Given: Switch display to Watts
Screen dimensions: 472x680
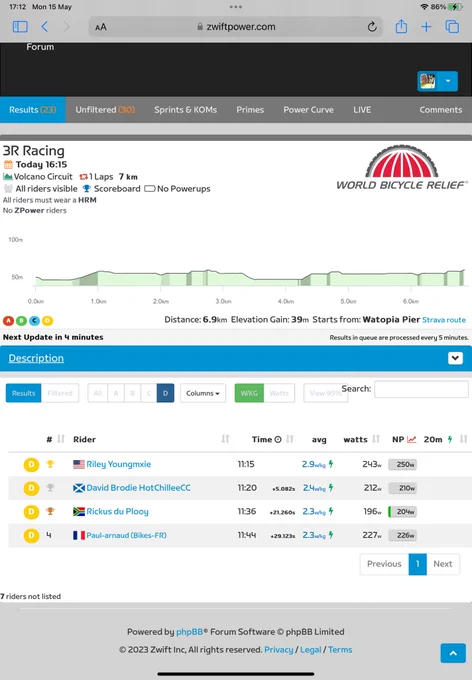Looking at the screenshot, I should pyautogui.click(x=279, y=393).
